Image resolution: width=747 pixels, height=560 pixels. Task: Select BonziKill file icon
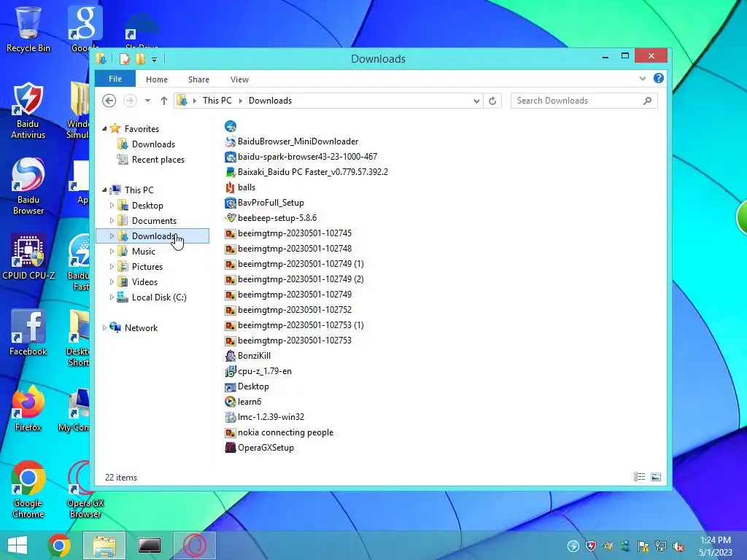pyautogui.click(x=230, y=356)
